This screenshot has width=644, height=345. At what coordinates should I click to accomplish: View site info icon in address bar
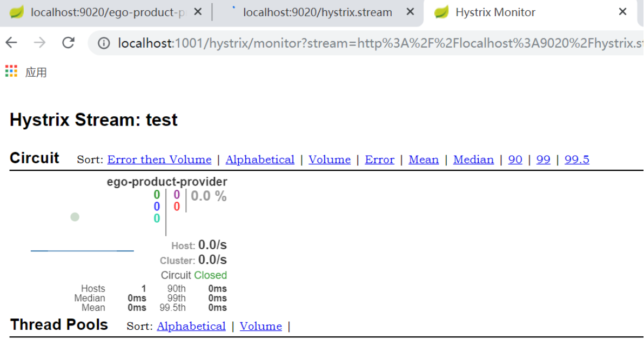point(104,43)
